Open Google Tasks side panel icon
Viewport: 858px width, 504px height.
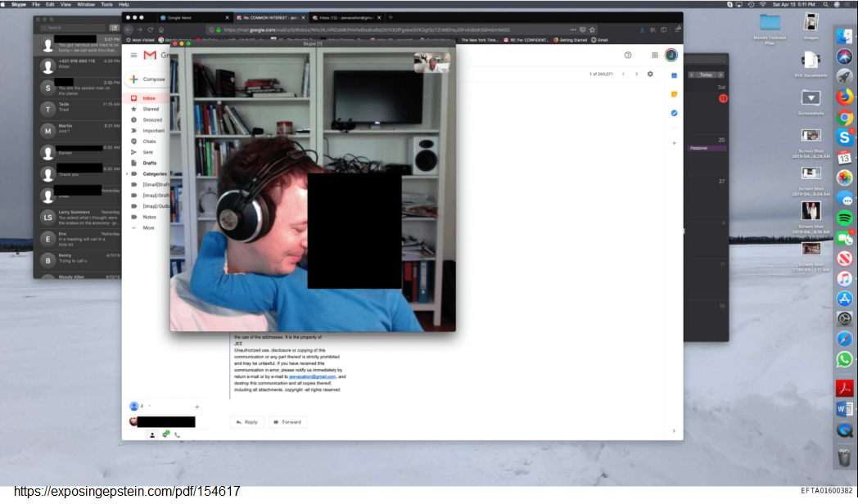pyautogui.click(x=674, y=113)
